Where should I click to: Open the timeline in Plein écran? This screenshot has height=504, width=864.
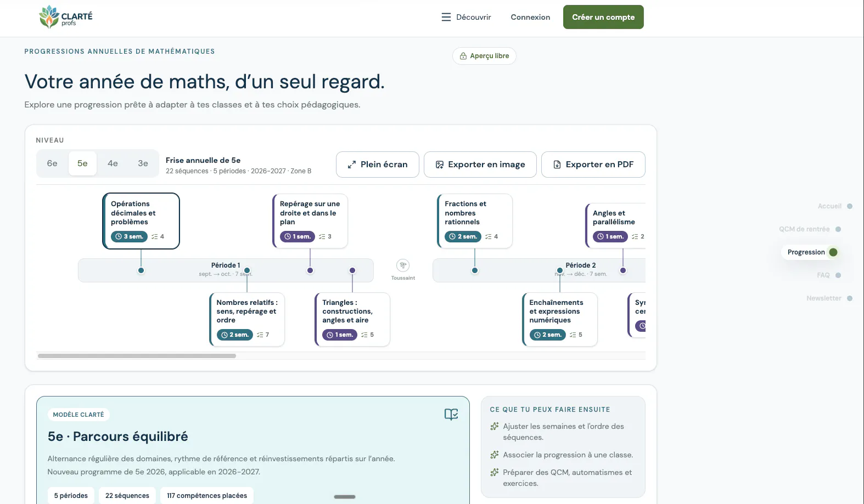pyautogui.click(x=378, y=165)
